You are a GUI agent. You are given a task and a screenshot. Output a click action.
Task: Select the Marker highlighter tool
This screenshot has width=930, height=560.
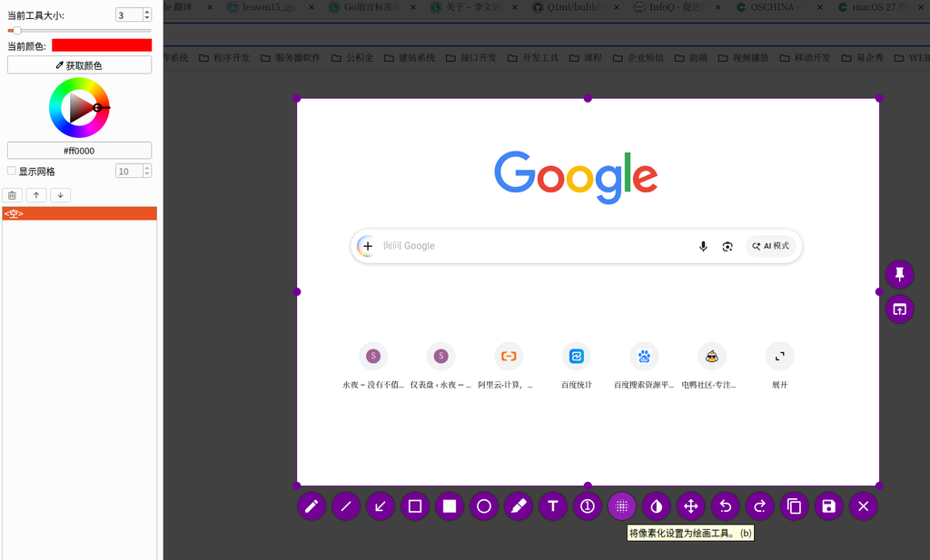[x=519, y=506]
